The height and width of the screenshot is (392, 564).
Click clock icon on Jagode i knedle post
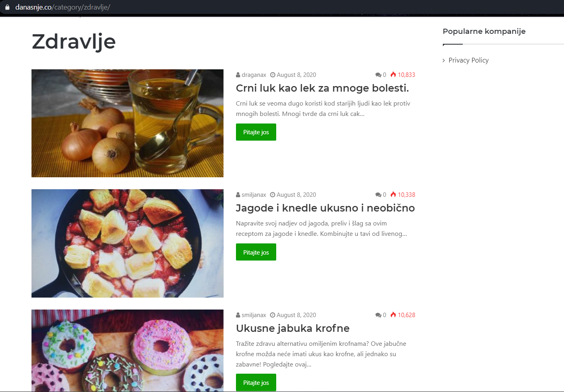coord(273,195)
